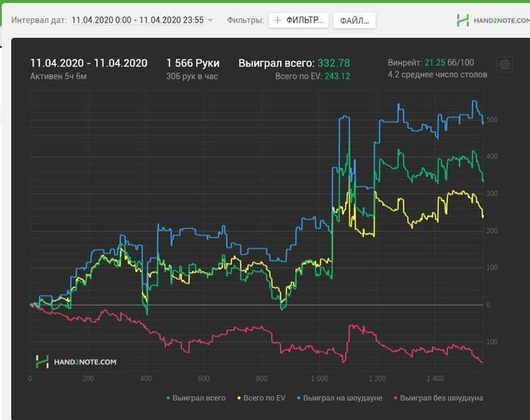
Task: Toggle the 'Выиграл на шоудауне' legend series
Action: tap(339, 398)
